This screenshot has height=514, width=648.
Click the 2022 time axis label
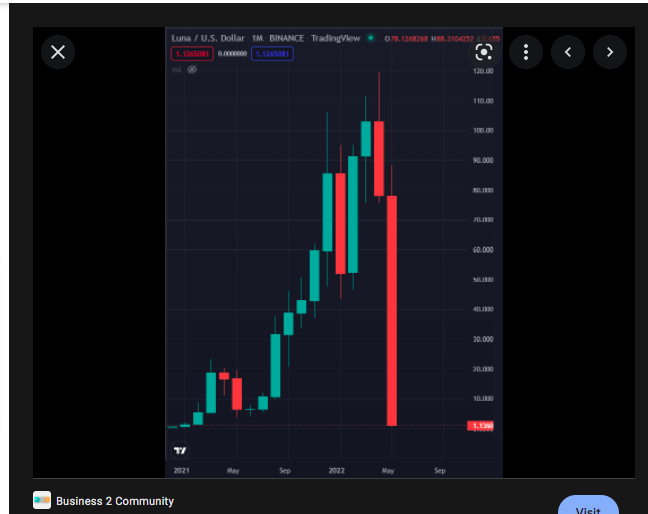pos(336,471)
